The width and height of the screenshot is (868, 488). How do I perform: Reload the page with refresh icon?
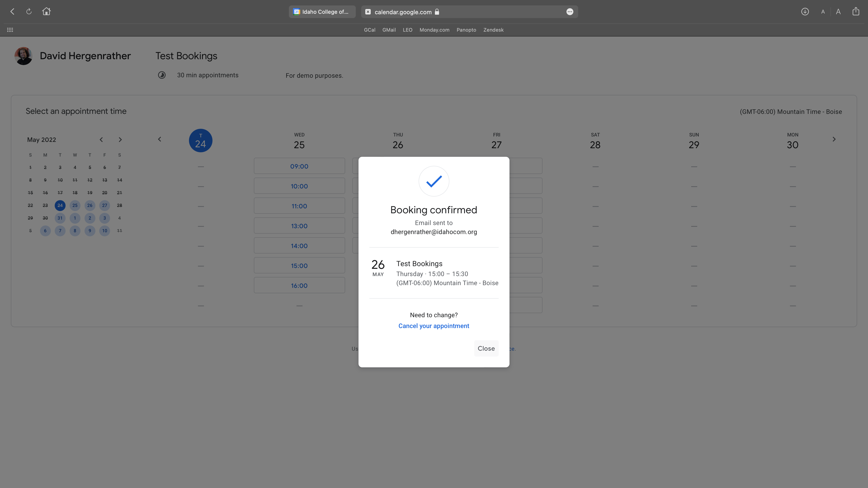click(x=29, y=12)
